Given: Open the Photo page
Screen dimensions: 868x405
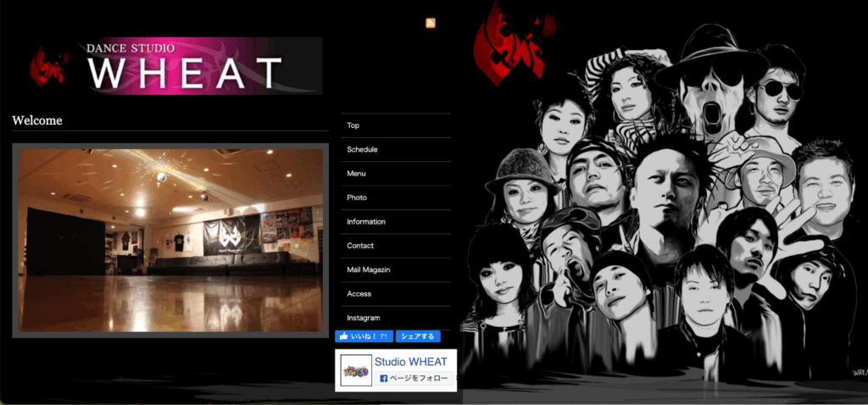Looking at the screenshot, I should pos(357,197).
